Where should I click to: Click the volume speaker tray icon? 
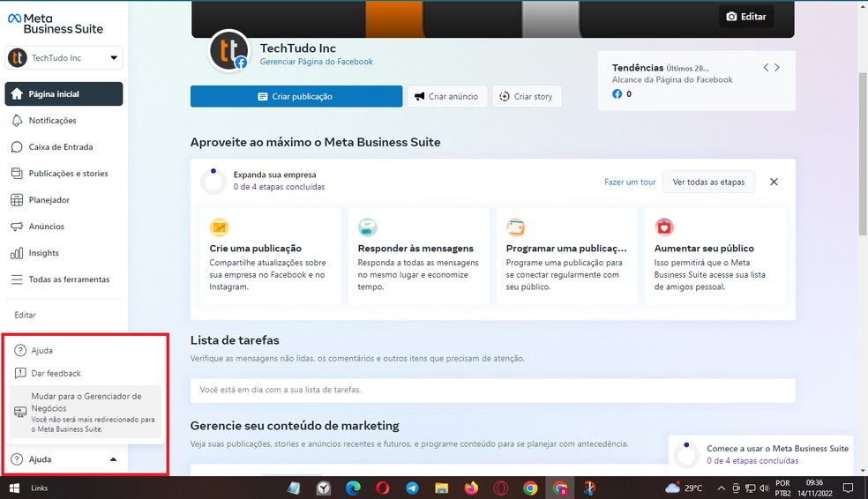(765, 488)
